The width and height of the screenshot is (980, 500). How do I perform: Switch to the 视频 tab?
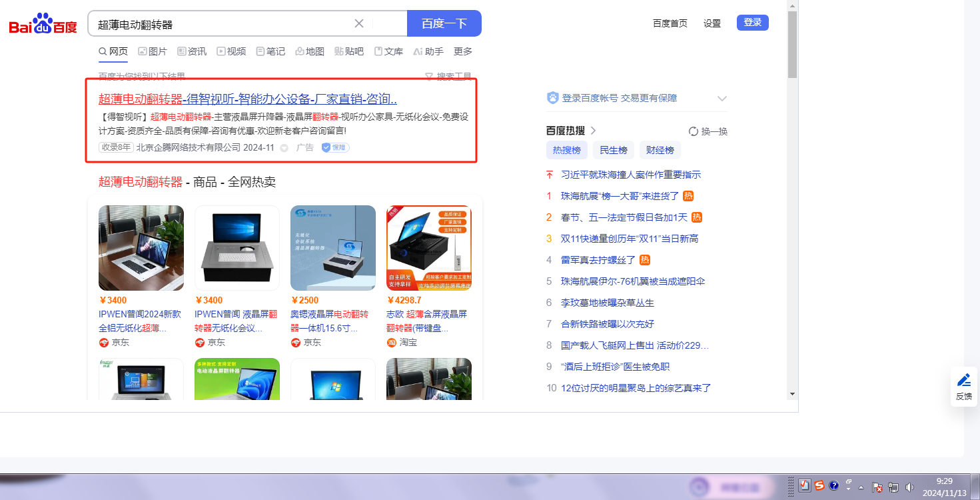(231, 51)
